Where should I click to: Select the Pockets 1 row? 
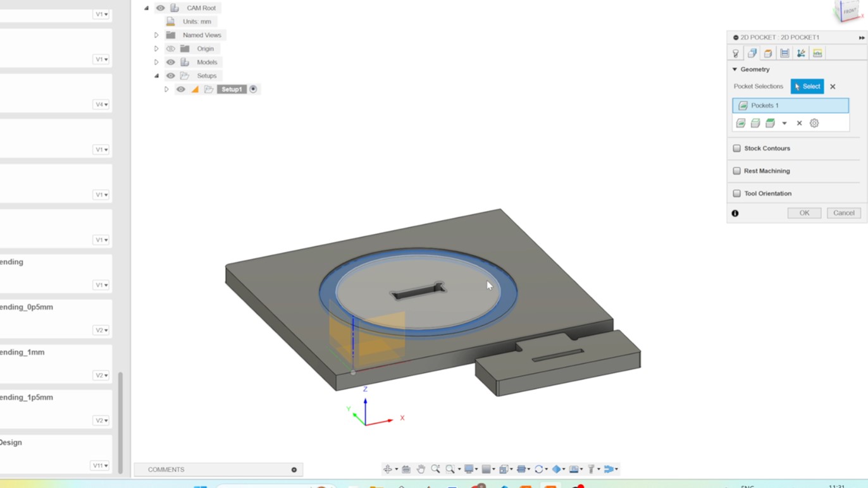(x=790, y=106)
